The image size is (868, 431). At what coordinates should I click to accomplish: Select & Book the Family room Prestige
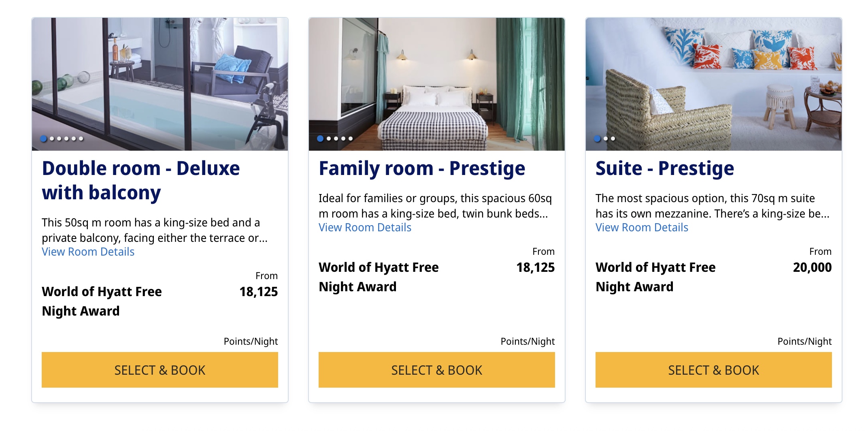[x=437, y=370]
